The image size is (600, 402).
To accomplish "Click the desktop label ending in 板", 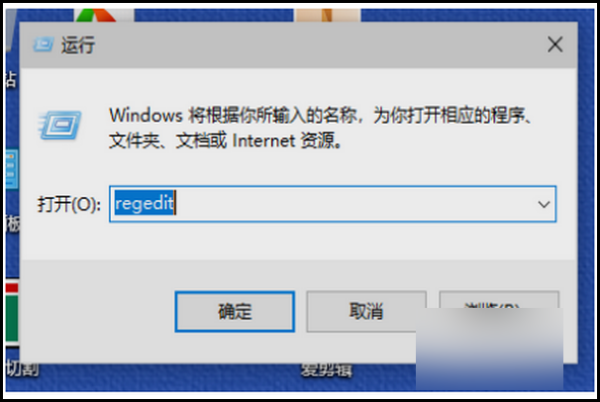I will click(x=13, y=225).
